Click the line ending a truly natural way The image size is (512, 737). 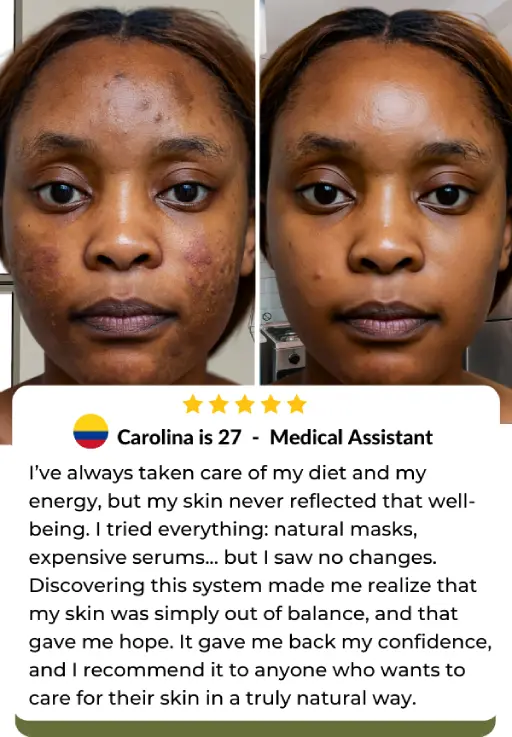tap(222, 698)
